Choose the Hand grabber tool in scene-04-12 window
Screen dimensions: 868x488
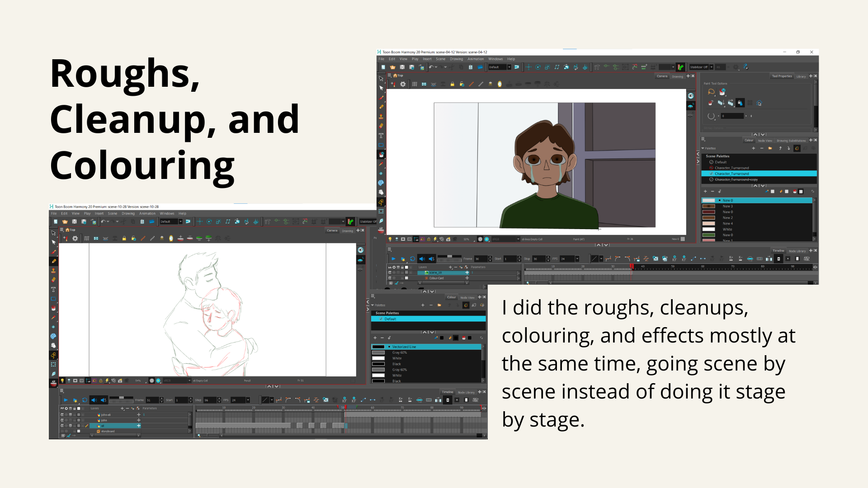(381, 192)
